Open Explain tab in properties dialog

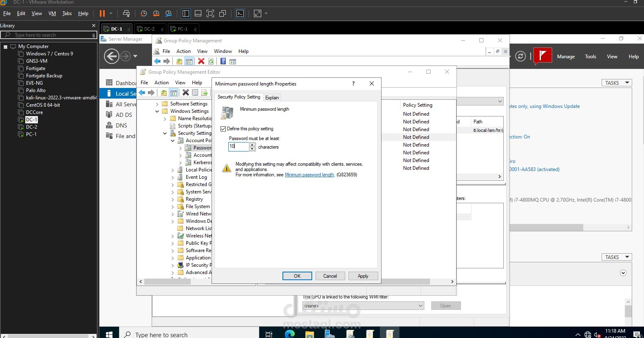click(x=272, y=97)
